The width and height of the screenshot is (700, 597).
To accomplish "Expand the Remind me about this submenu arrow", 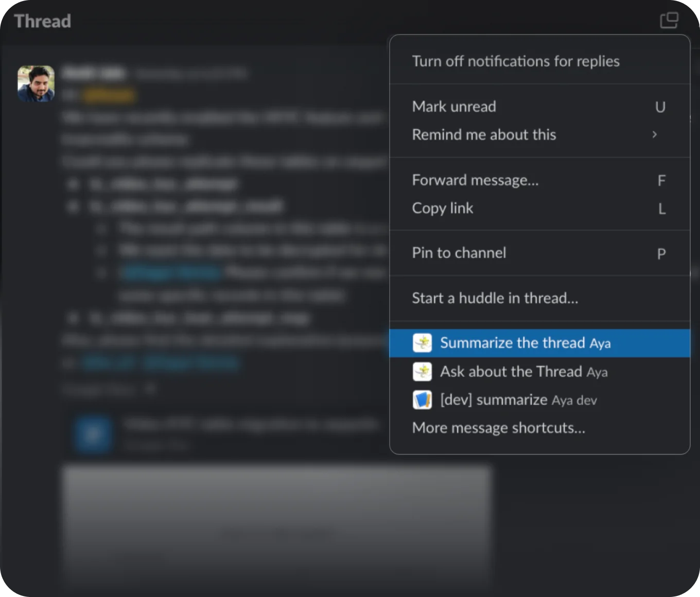I will point(654,134).
